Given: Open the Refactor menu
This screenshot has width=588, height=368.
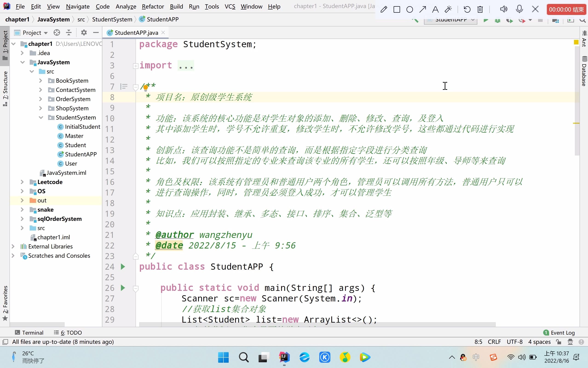Looking at the screenshot, I should (x=153, y=7).
